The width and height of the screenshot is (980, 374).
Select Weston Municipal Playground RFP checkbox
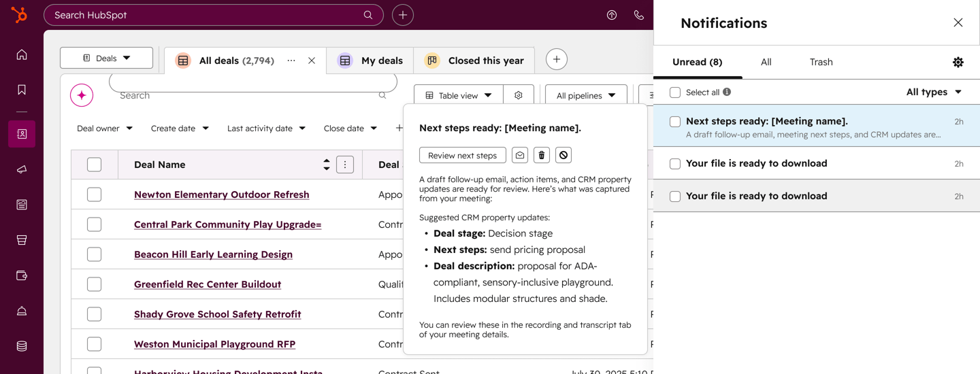click(95, 344)
